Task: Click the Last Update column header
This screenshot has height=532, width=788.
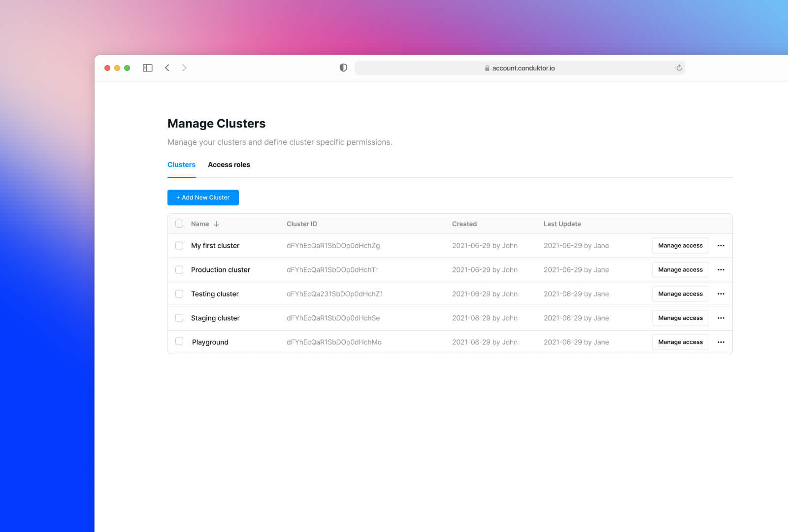Action: point(562,224)
